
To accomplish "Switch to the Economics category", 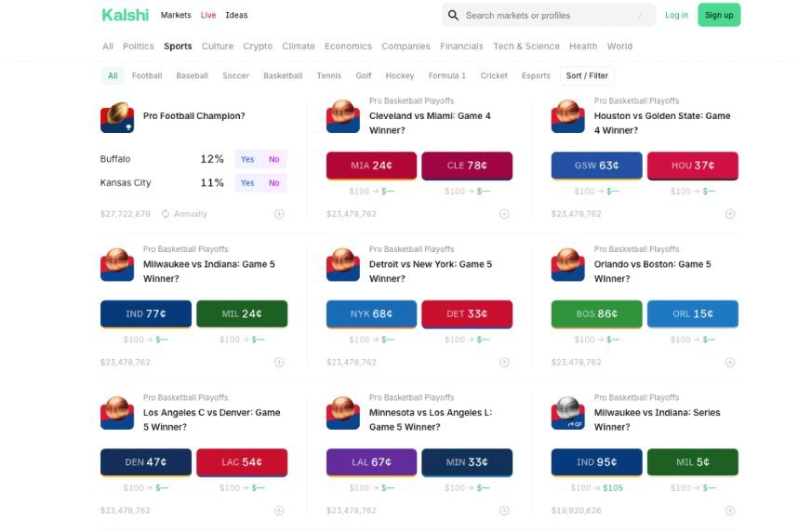I will [348, 46].
